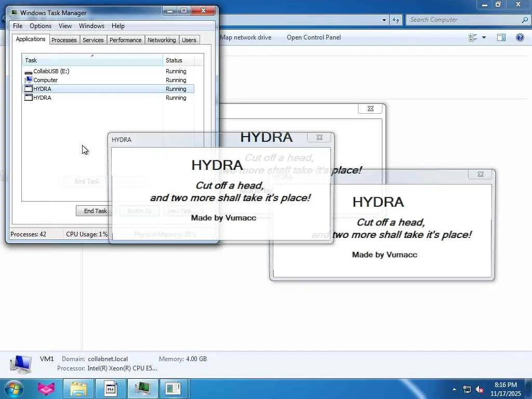Image resolution: width=532 pixels, height=399 pixels.
Task: Click the script file taskbar icon
Action: pyautogui.click(x=110, y=389)
